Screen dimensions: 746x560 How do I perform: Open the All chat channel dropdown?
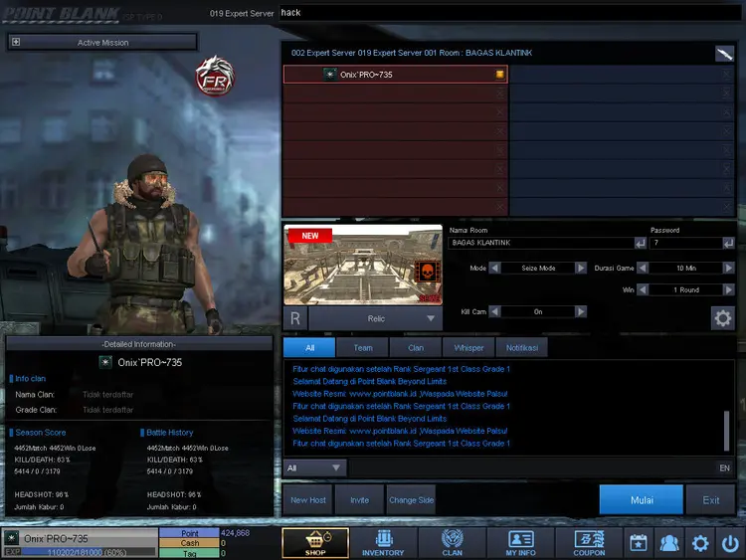[314, 468]
